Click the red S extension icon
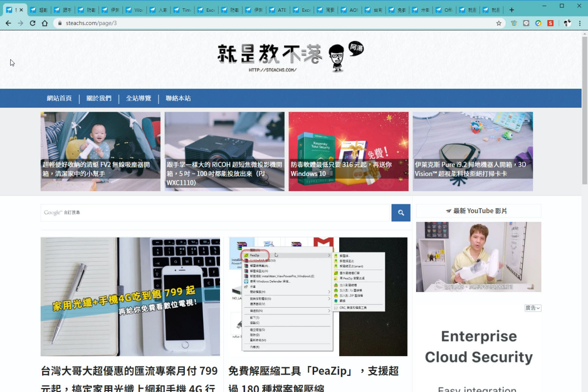588x392 pixels. coord(550,23)
